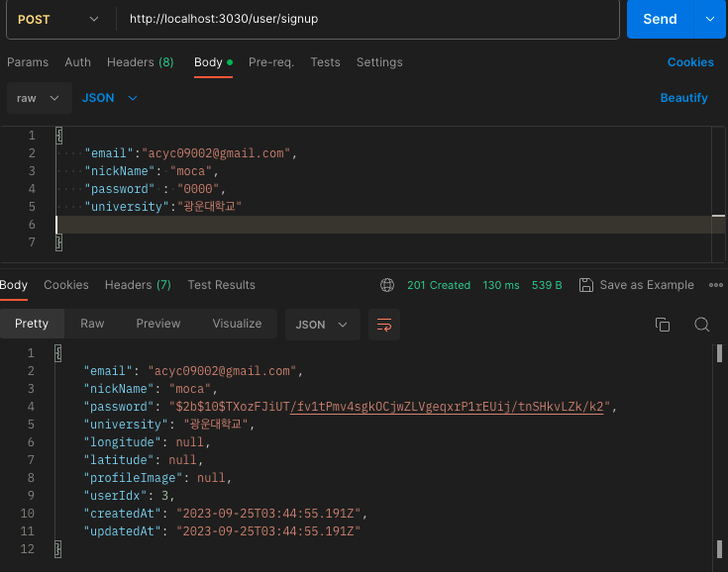Open the Tests tab
The width and height of the screenshot is (728, 572).
(x=326, y=62)
